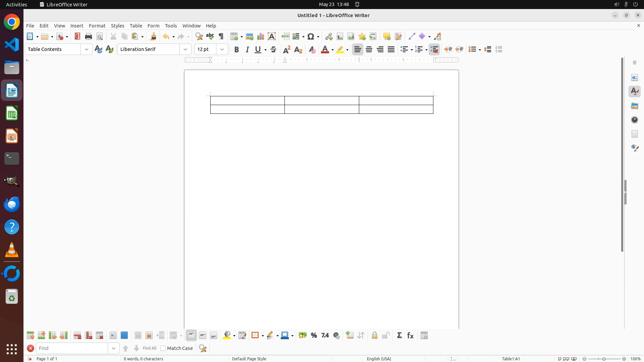
Task: Open the sidebar Navigator compass icon
Action: click(x=635, y=120)
